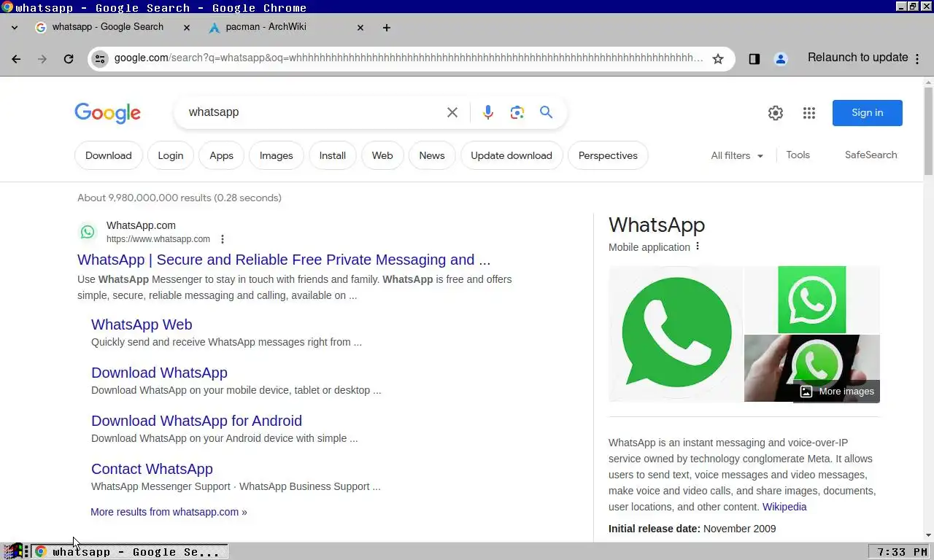Apply the Web filter chip
This screenshot has height=560, width=934.
[382, 155]
